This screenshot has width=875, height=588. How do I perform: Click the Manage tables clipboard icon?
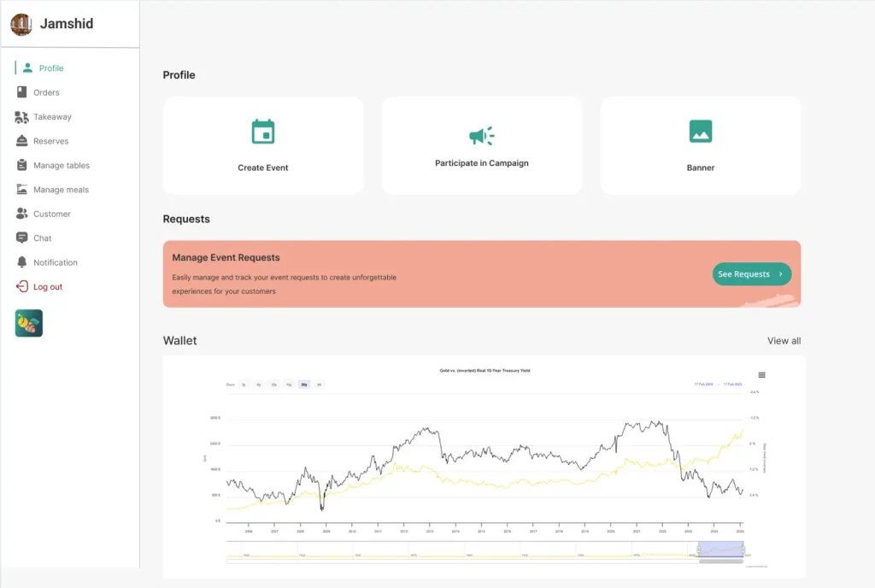(x=21, y=165)
